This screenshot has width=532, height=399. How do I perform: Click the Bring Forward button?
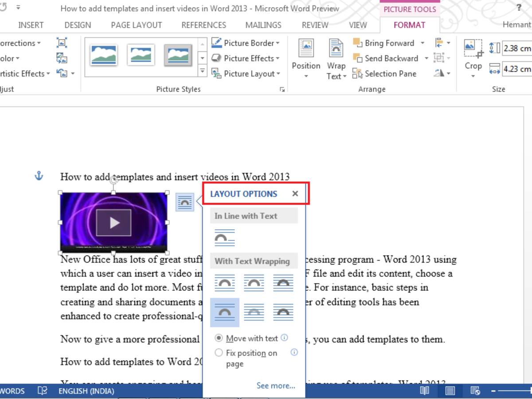point(383,43)
